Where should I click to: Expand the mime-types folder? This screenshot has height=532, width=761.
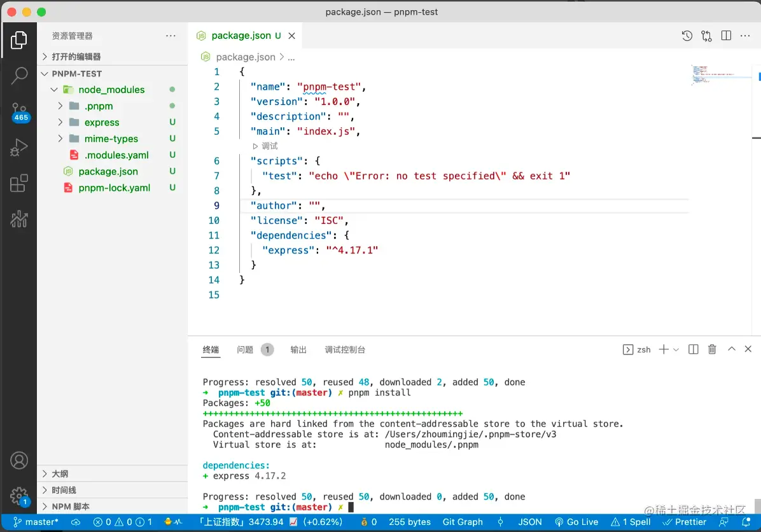pyautogui.click(x=113, y=139)
